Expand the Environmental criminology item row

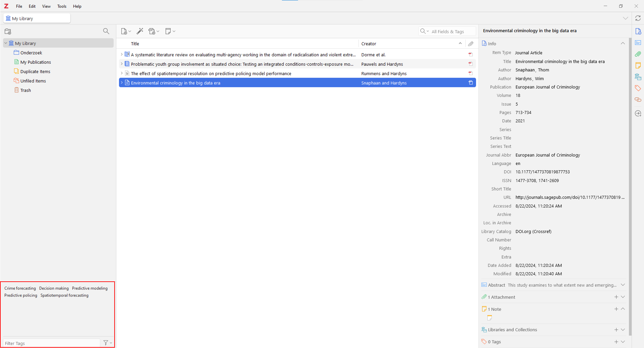tap(122, 83)
